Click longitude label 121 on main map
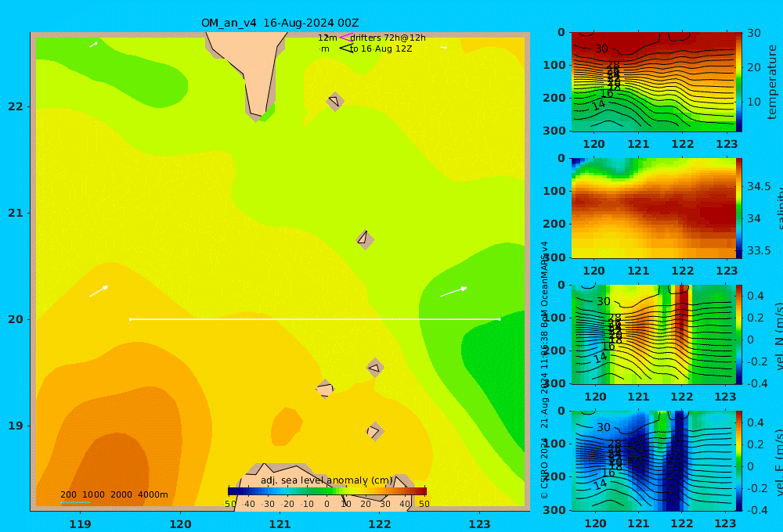This screenshot has width=783, height=532. 280,524
